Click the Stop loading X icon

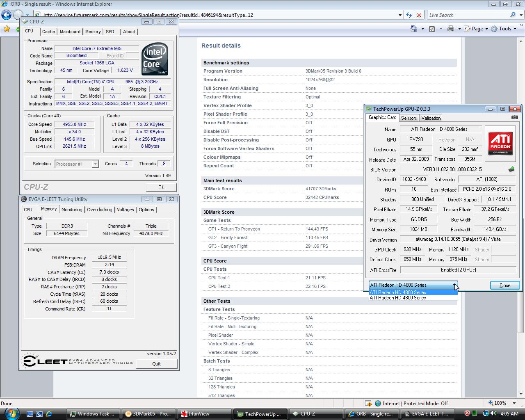(419, 15)
